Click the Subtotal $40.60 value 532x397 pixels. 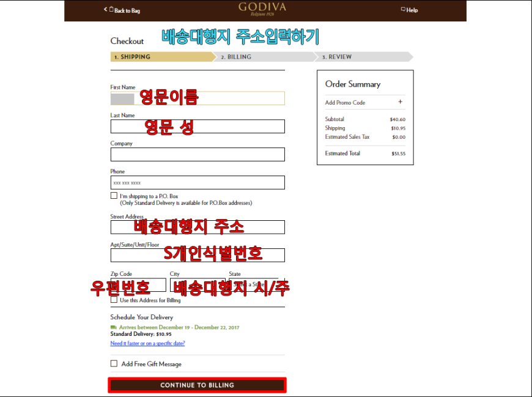pos(397,119)
